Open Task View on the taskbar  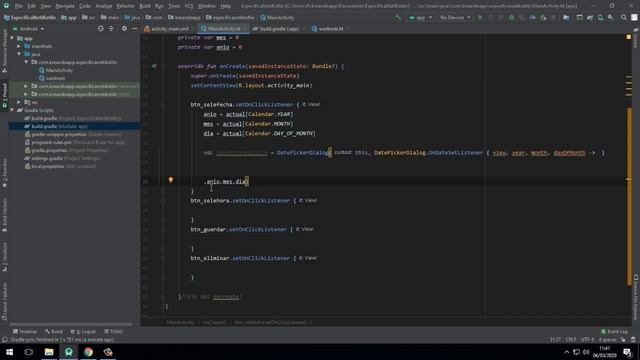coord(29,352)
